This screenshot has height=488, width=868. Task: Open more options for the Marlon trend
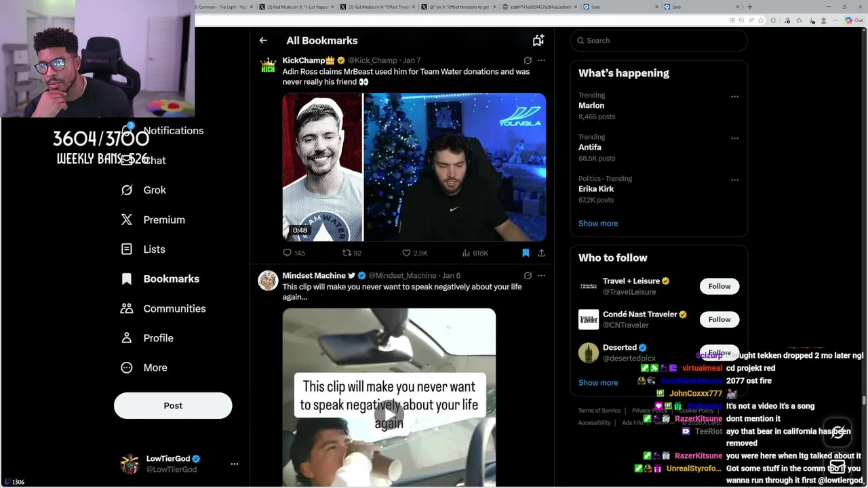coord(734,97)
